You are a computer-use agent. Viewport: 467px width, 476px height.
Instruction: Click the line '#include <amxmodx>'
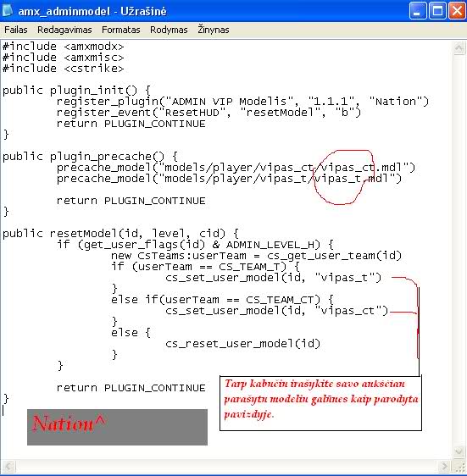pyautogui.click(x=64, y=47)
